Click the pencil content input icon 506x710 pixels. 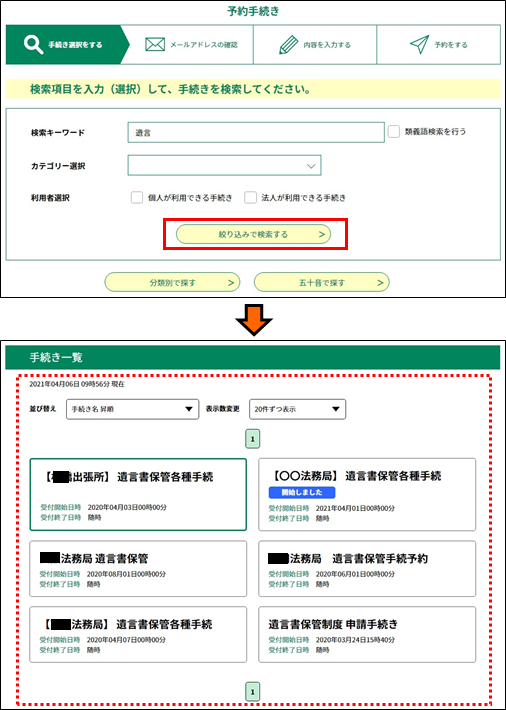pyautogui.click(x=287, y=44)
